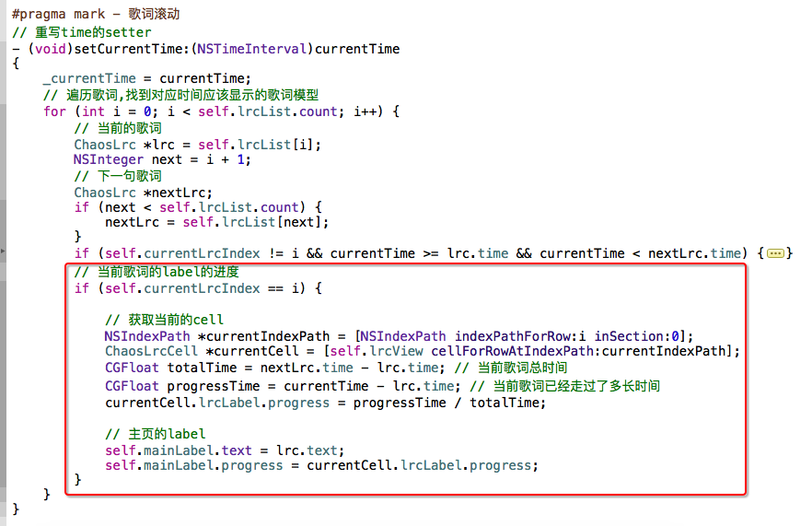
Task: Click the 'self.mainLabel.progress' assignment line
Action: coord(321,465)
